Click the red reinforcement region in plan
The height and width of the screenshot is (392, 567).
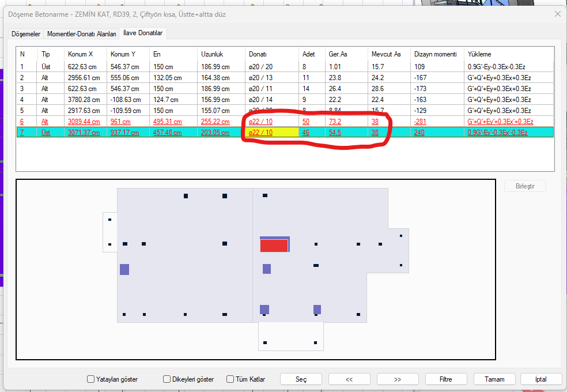(274, 246)
